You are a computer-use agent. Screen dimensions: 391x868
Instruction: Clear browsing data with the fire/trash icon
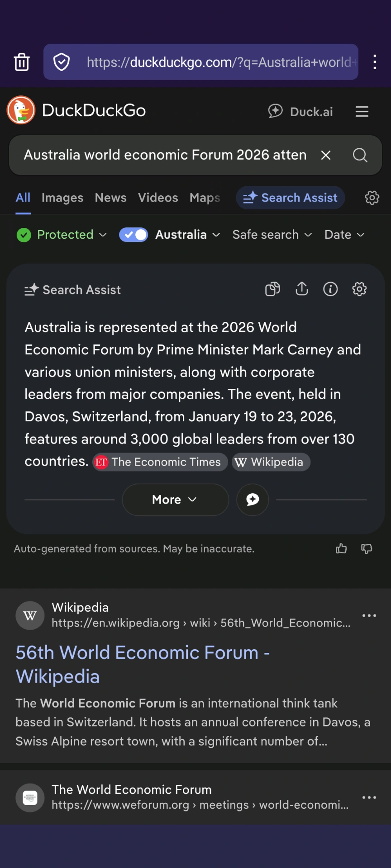(22, 62)
